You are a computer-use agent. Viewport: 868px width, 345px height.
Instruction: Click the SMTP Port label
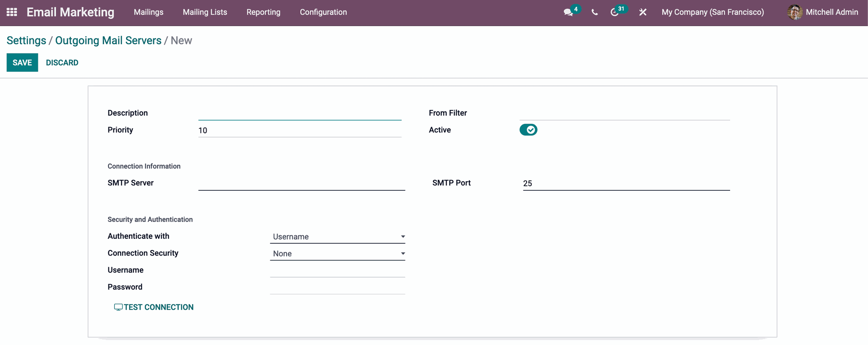point(451,183)
